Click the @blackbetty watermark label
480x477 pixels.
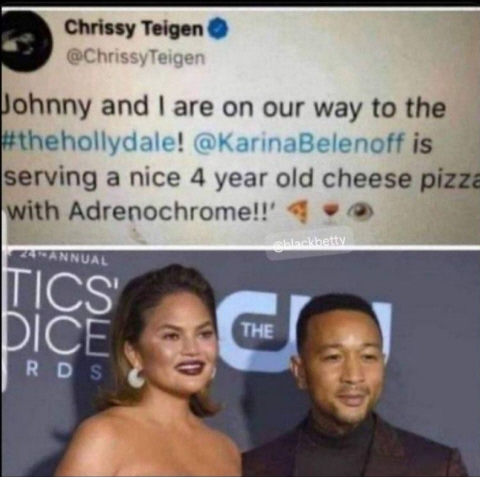(x=310, y=244)
